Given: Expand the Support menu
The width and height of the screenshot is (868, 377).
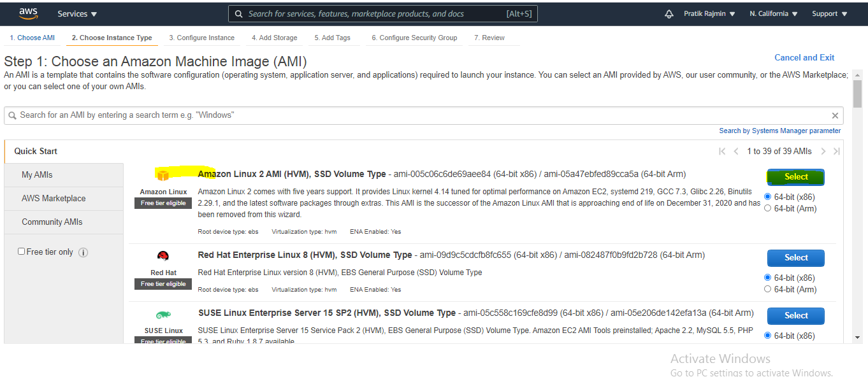Looking at the screenshot, I should (x=830, y=13).
